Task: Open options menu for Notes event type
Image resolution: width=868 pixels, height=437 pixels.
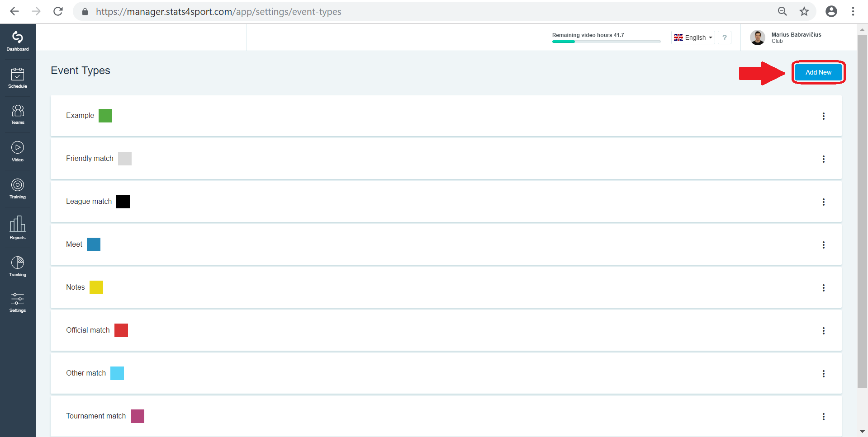Action: (x=824, y=288)
